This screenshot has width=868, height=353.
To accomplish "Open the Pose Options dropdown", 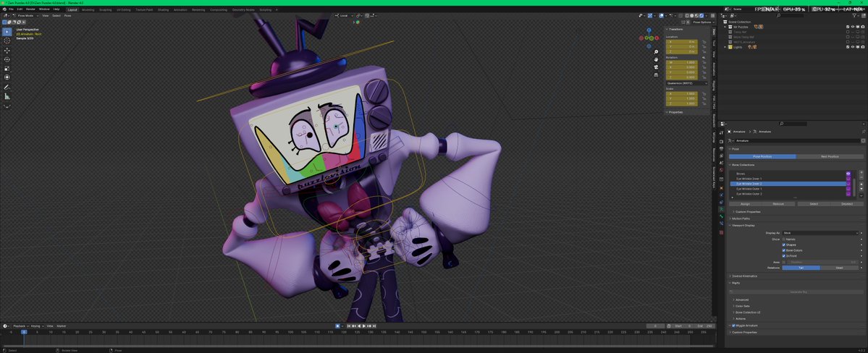I will (x=702, y=22).
